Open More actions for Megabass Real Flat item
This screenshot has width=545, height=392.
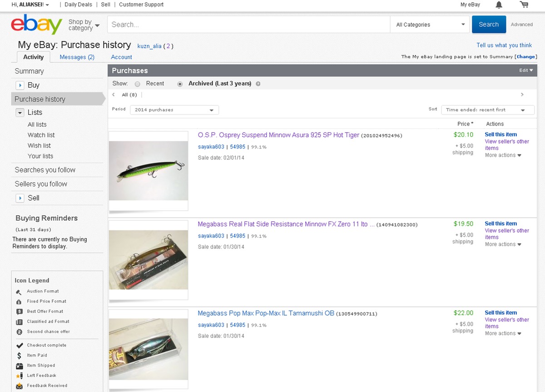503,244
